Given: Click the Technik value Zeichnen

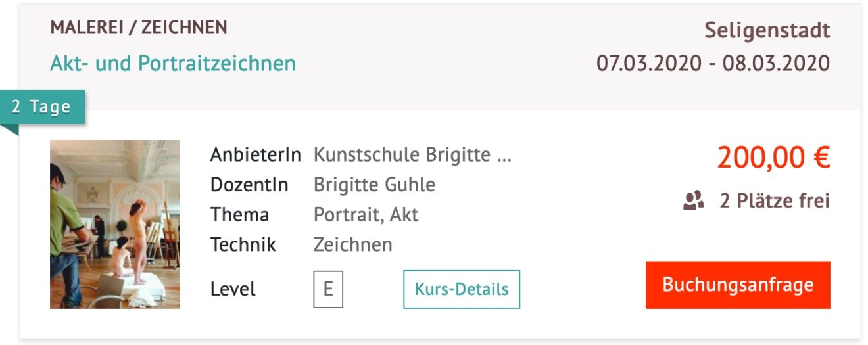Looking at the screenshot, I should [352, 245].
